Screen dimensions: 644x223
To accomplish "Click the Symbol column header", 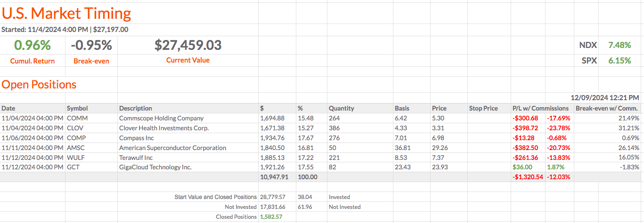I will coord(77,108).
